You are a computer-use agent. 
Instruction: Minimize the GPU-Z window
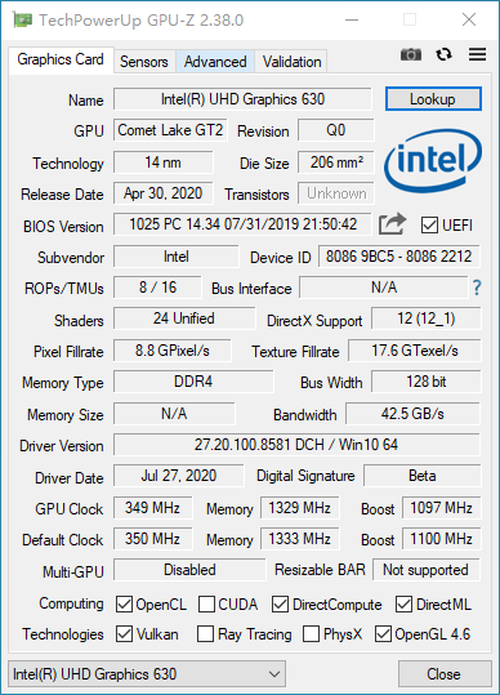[x=352, y=20]
